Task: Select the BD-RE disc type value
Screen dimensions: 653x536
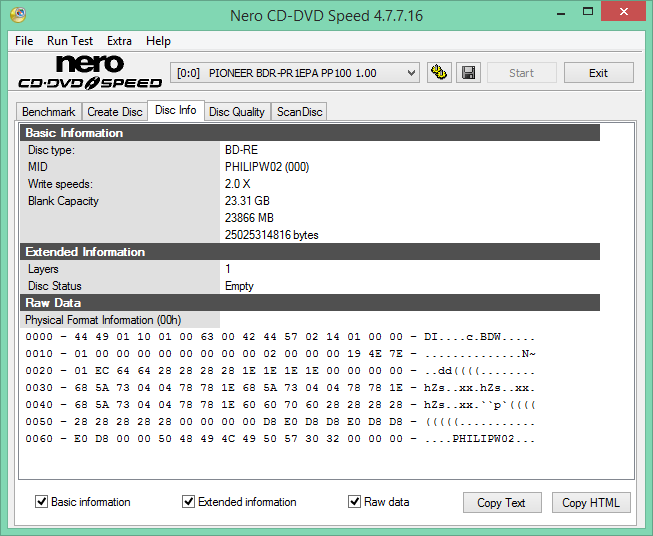Action: (241, 150)
